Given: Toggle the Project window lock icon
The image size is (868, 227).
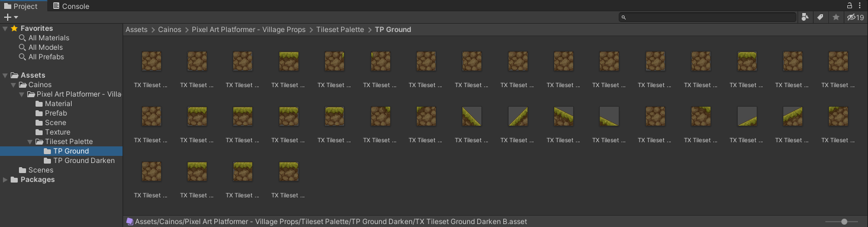Looking at the screenshot, I should [850, 5].
